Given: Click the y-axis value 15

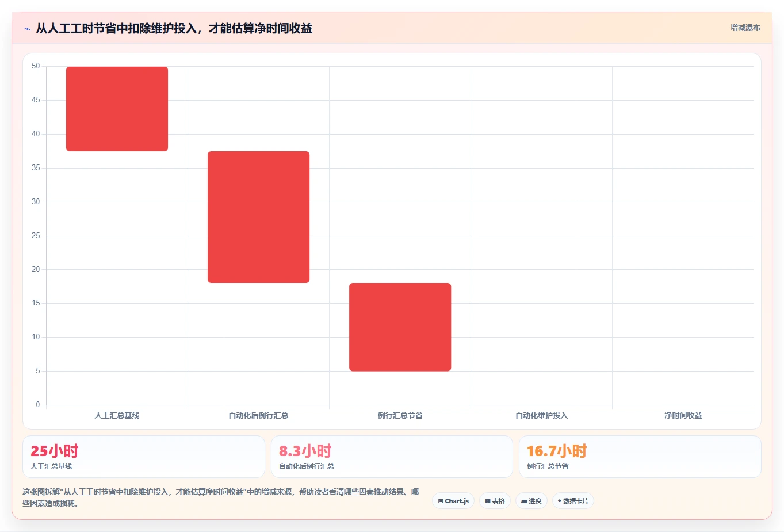Looking at the screenshot, I should pyautogui.click(x=36, y=303).
